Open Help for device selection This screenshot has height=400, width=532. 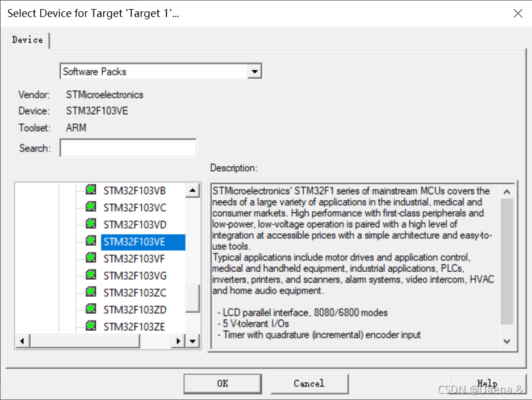[487, 384]
